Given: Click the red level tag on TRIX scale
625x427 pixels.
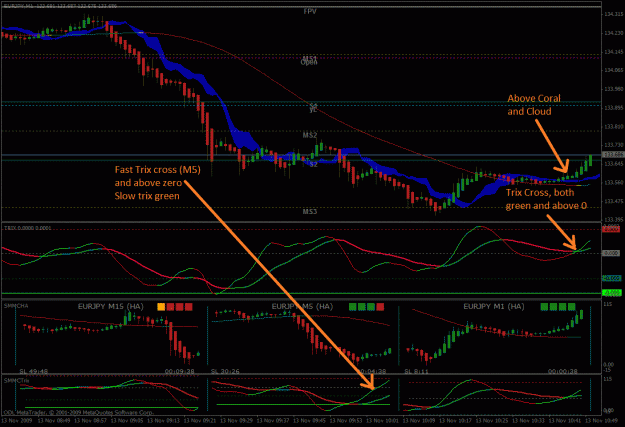Looking at the screenshot, I should point(611,229).
